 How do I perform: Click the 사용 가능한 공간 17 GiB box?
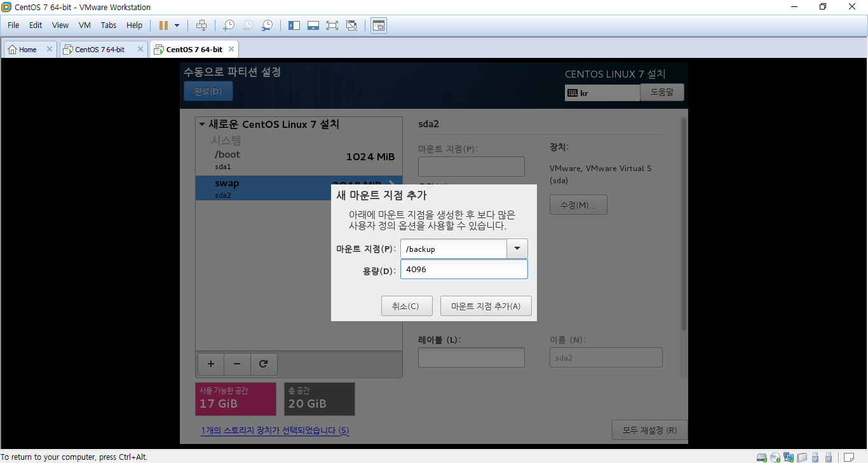point(236,399)
